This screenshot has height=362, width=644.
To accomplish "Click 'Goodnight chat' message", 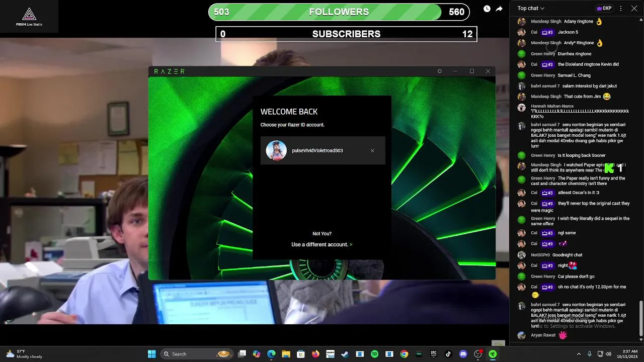I will pyautogui.click(x=567, y=255).
